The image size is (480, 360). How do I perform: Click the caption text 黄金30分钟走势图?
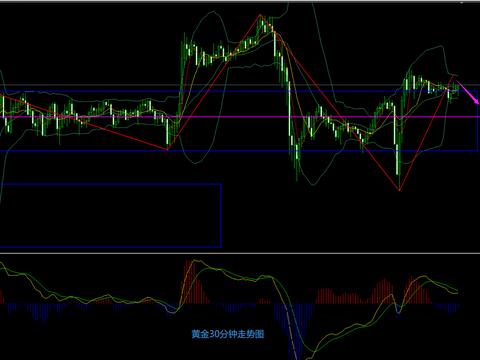tap(228, 334)
